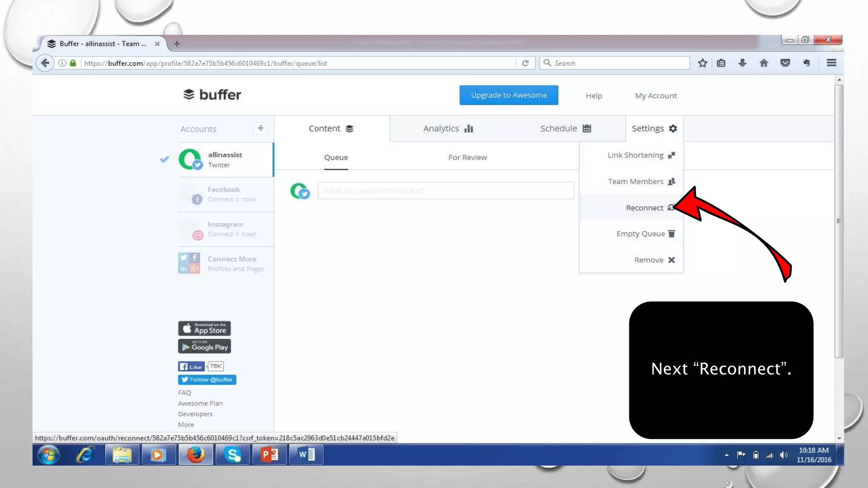Click the What do you want to share field
This screenshot has height=488, width=868.
point(445,191)
